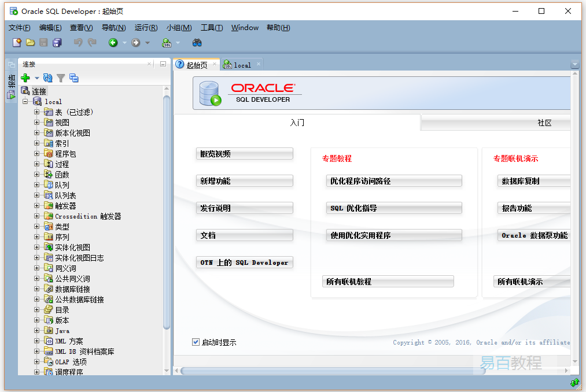Expand the 触发器 tree node
The height and width of the screenshot is (392, 586).
37,206
